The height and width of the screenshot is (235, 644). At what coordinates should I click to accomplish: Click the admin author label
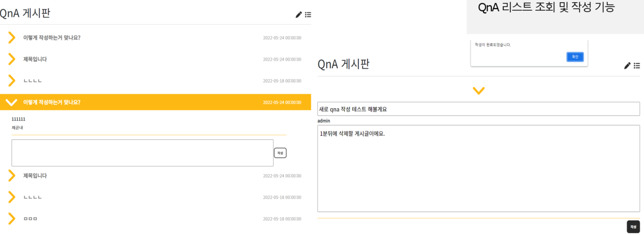(x=324, y=121)
